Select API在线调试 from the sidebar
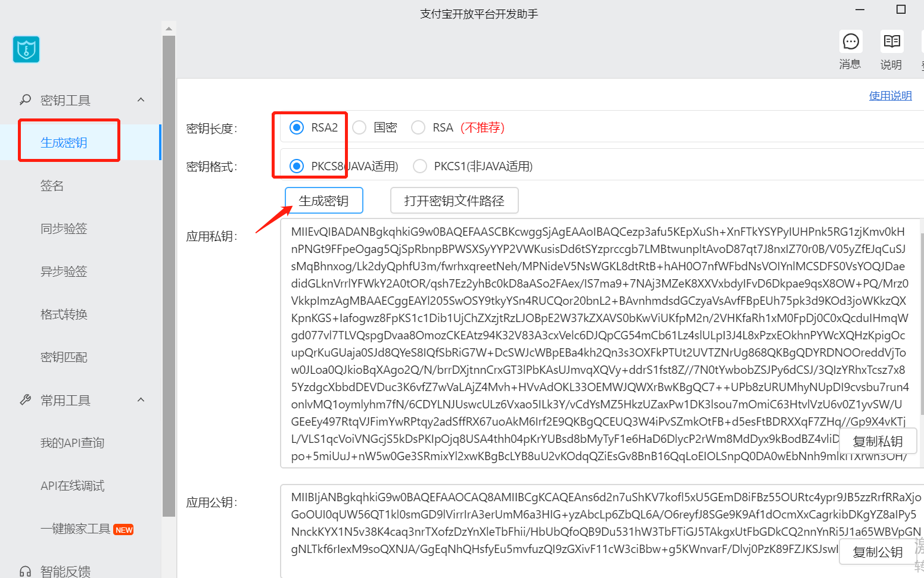This screenshot has width=924, height=578. [71, 486]
